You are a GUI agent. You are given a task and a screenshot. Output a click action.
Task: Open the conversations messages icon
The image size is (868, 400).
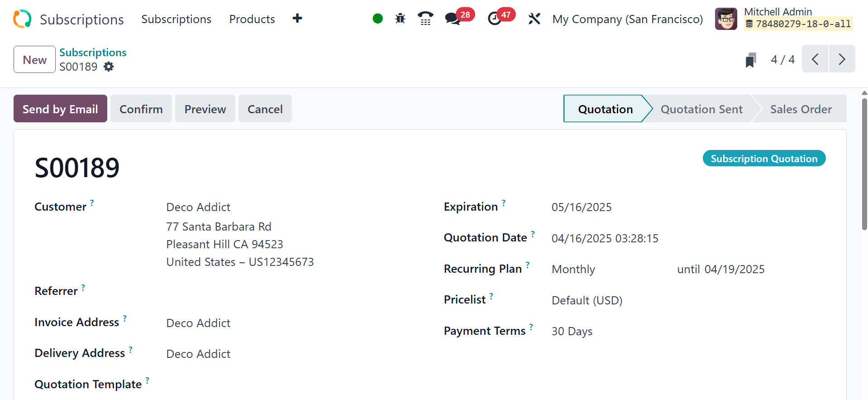coord(453,19)
